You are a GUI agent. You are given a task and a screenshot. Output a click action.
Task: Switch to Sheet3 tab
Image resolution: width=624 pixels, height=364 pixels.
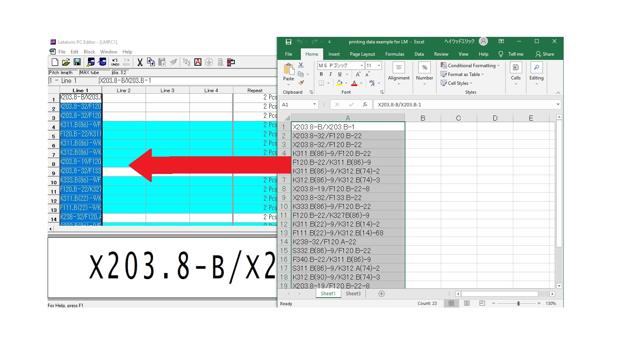353,294
